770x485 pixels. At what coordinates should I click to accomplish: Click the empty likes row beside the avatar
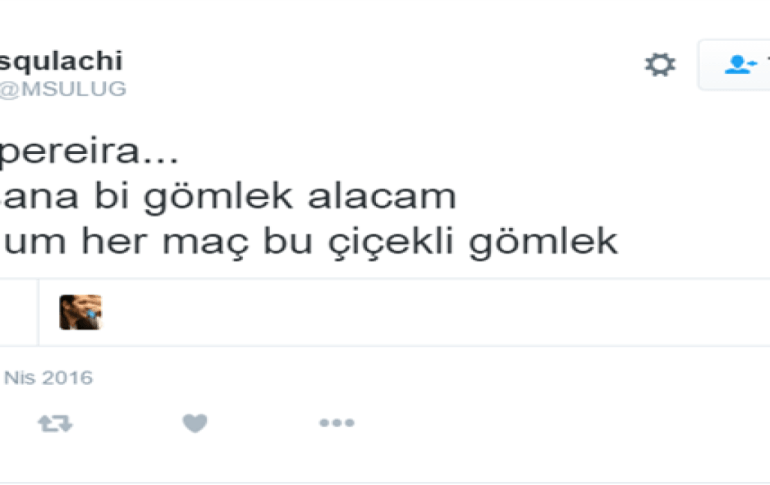pos(405,312)
